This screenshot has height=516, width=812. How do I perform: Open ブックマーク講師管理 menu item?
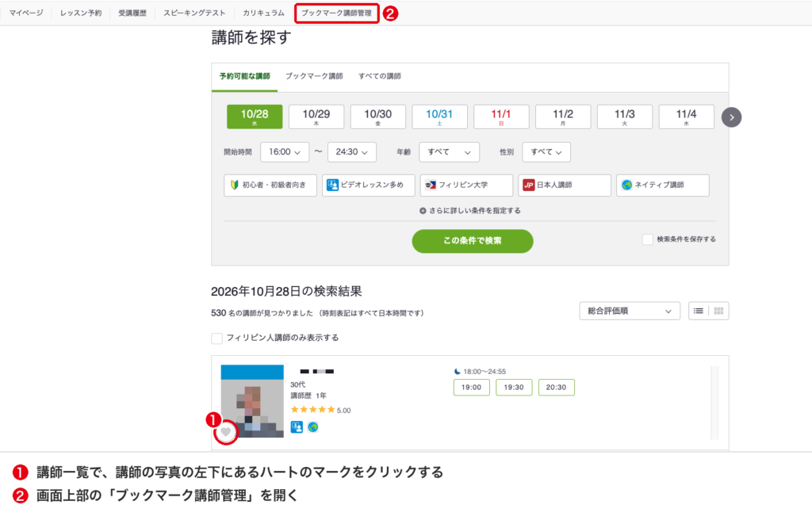(336, 13)
